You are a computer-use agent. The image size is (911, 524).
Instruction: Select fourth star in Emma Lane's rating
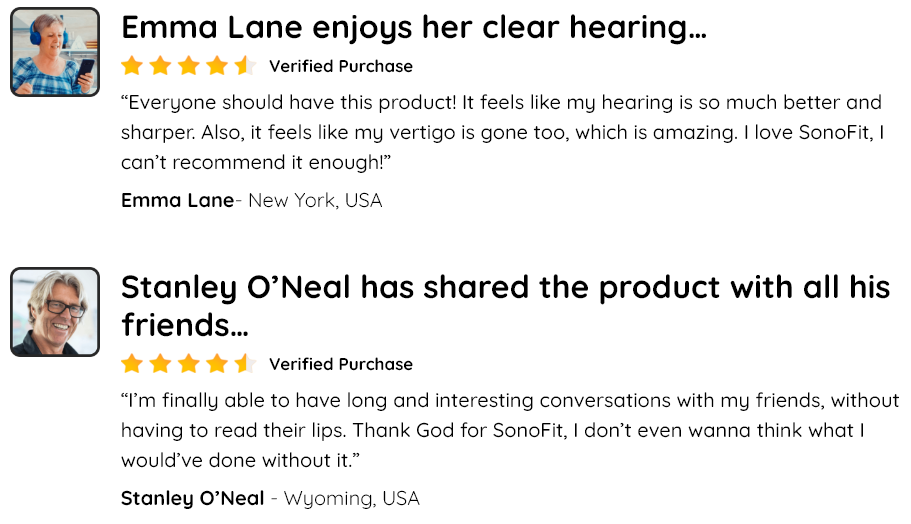(217, 66)
